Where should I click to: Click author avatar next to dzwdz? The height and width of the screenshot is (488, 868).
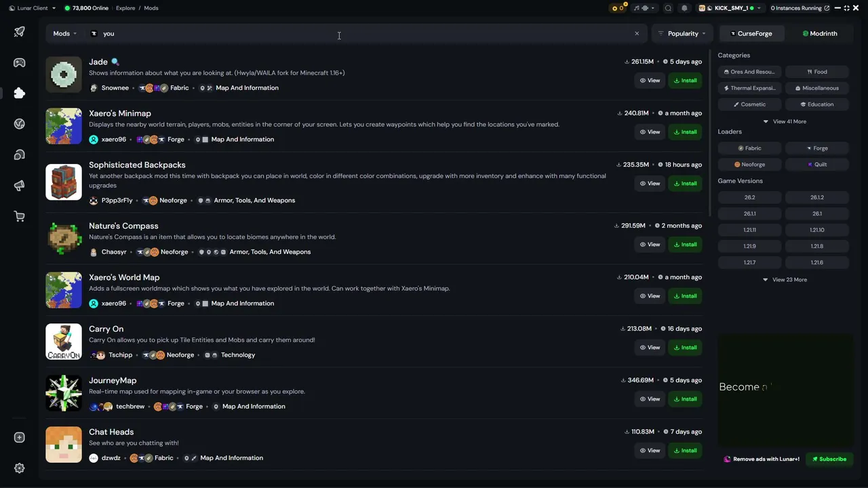pyautogui.click(x=94, y=458)
